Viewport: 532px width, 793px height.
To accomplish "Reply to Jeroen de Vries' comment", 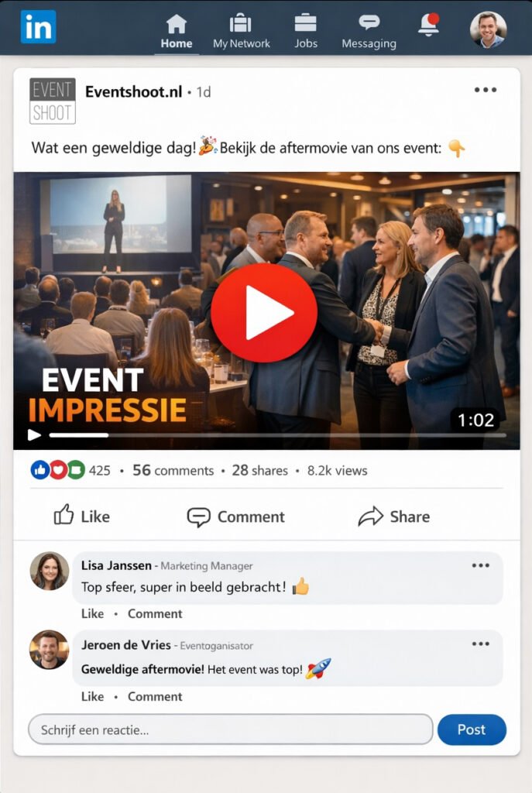I will click(x=155, y=696).
